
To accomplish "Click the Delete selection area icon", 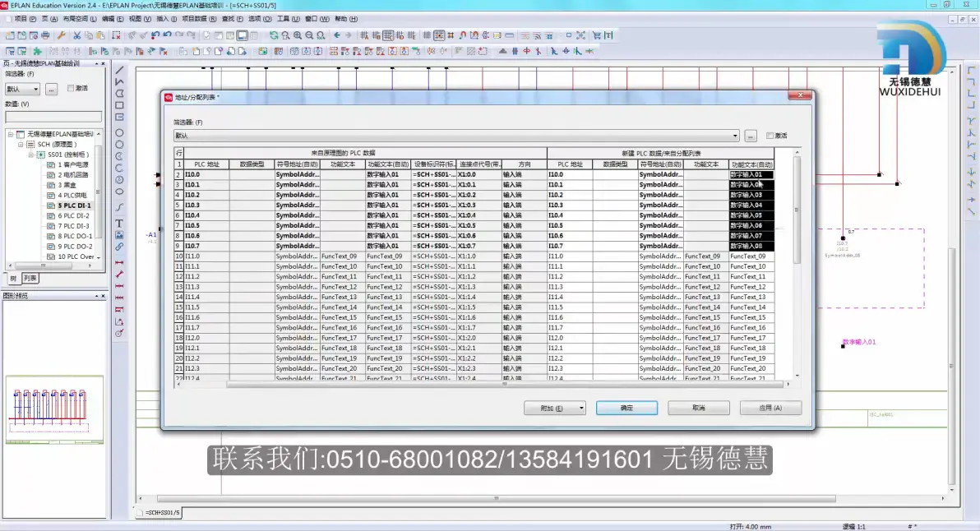I will coord(116,35).
